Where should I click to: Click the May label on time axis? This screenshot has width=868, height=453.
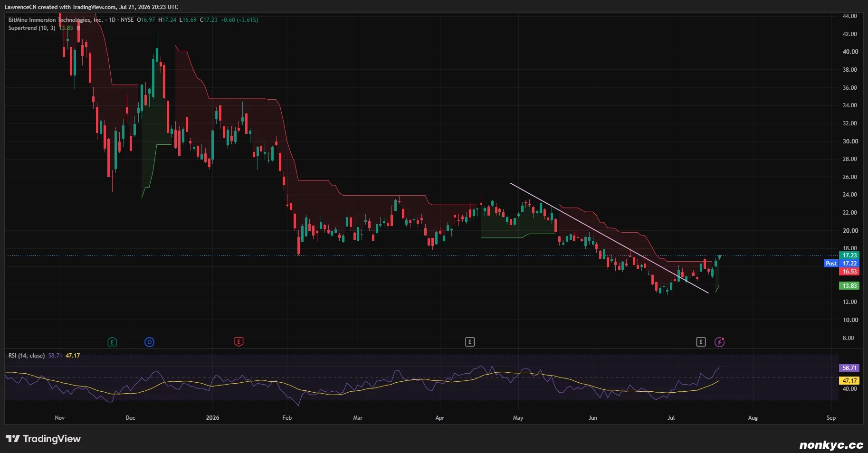pyautogui.click(x=518, y=418)
